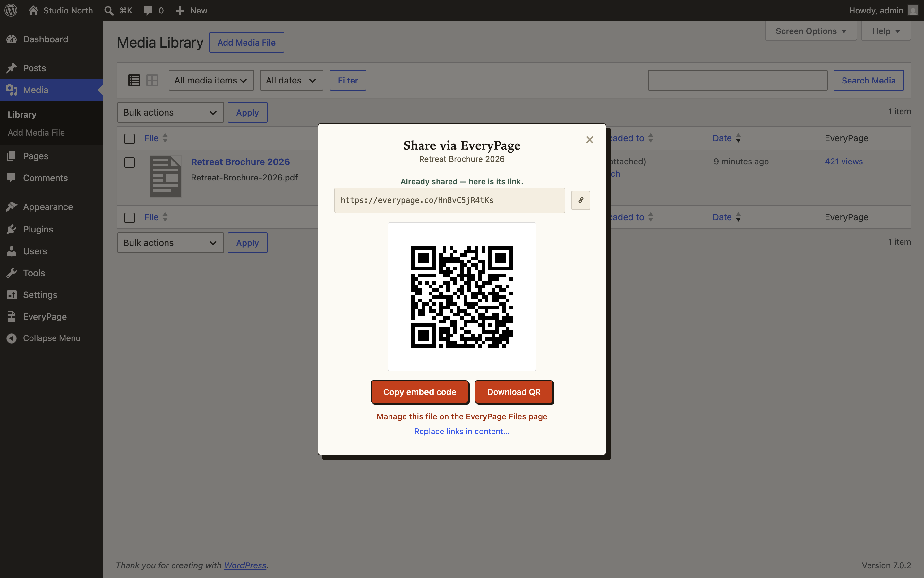
Task: Click Download QR button
Action: [x=514, y=392]
